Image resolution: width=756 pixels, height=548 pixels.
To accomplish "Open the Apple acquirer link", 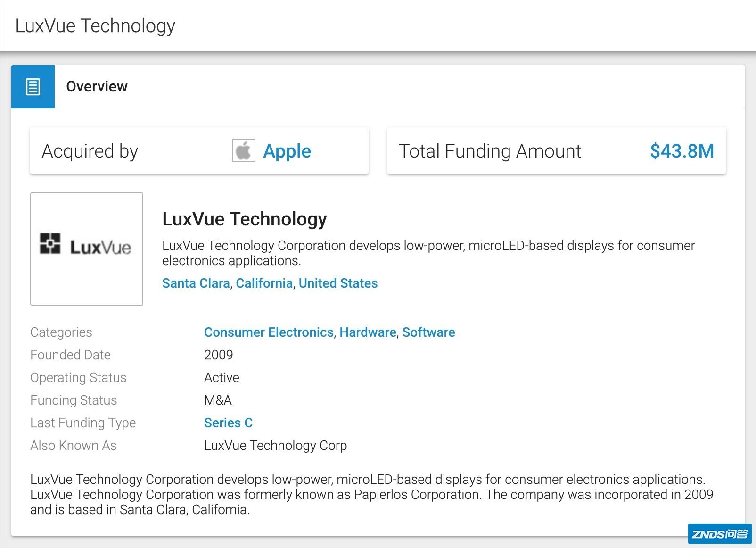I will [x=287, y=151].
